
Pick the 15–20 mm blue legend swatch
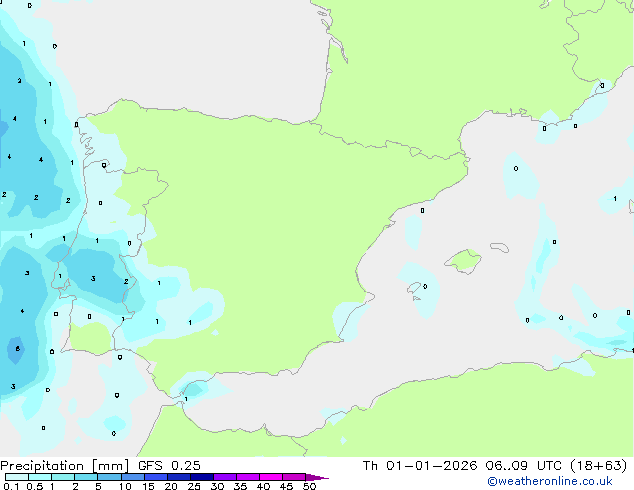click(x=156, y=477)
